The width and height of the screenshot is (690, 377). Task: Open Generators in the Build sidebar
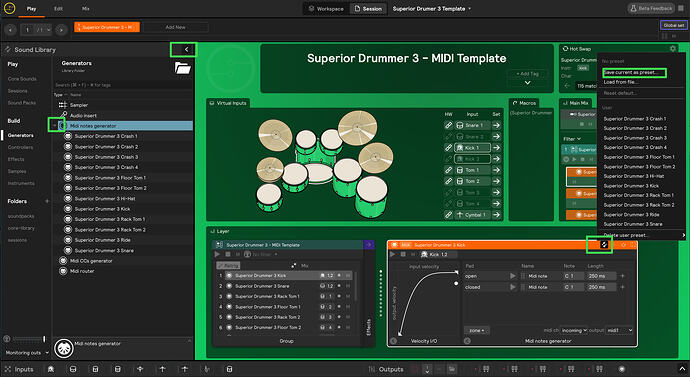click(x=21, y=135)
